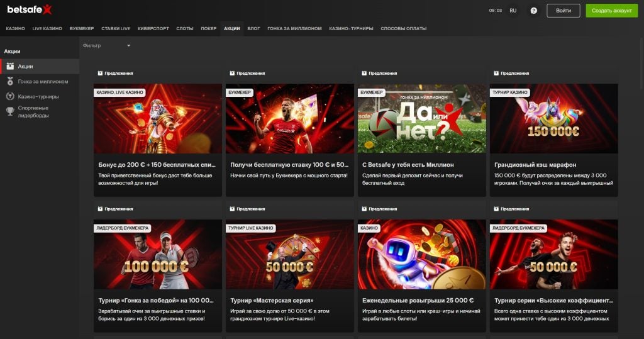Click title Грандиозный кэш марафон
The height and width of the screenshot is (339, 644).
(535, 165)
